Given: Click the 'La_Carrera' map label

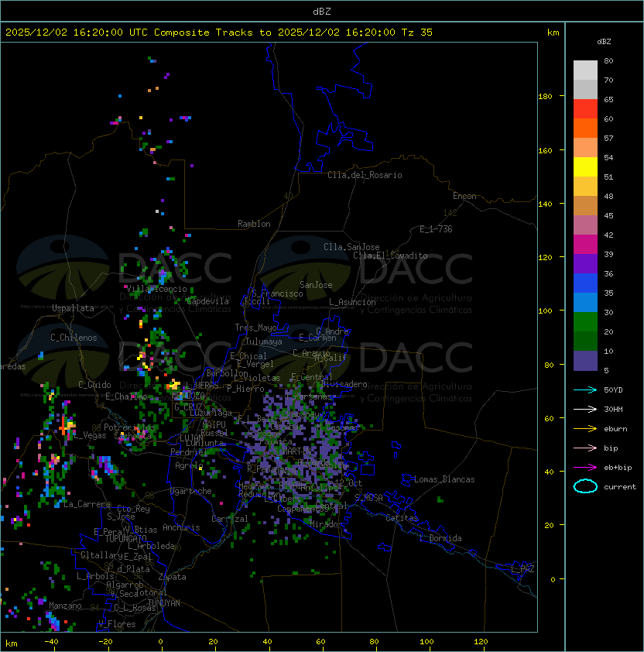Looking at the screenshot, I should [x=87, y=504].
